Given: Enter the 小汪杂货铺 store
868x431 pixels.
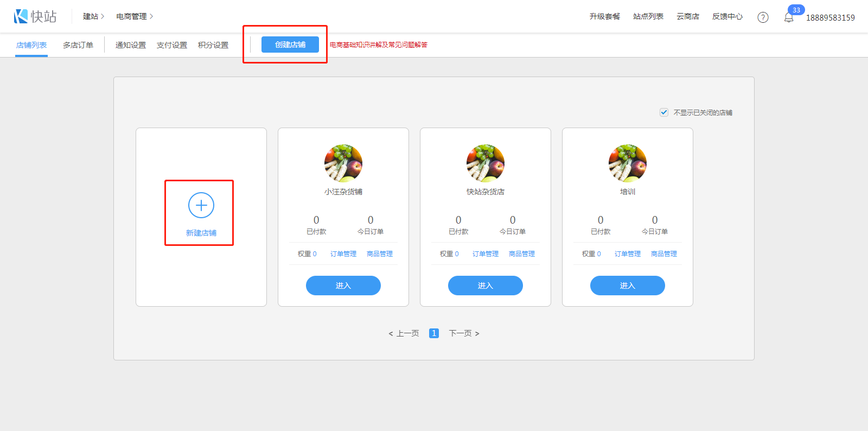Looking at the screenshot, I should click(x=343, y=286).
